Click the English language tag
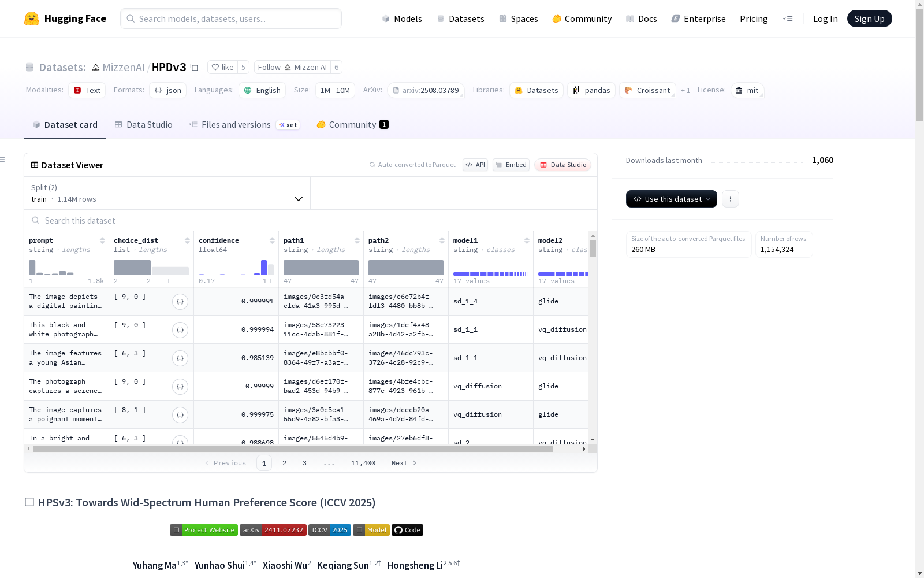 click(262, 91)
